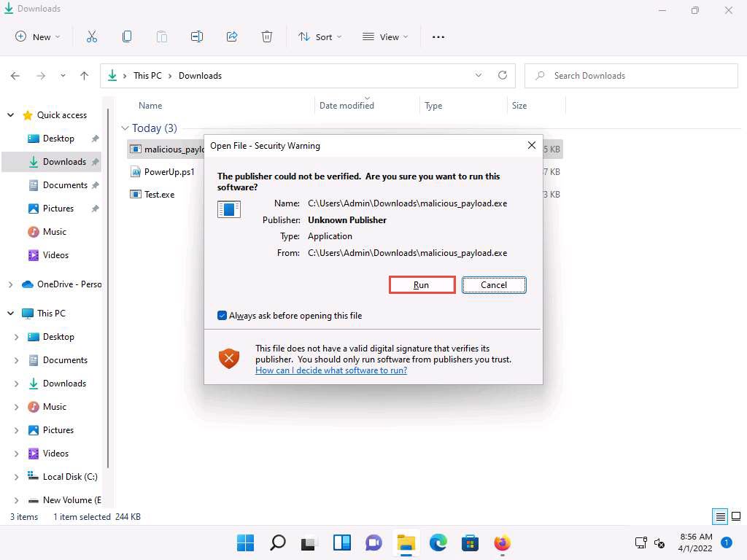The height and width of the screenshot is (560, 747).
Task: Click the Share icon in toolbar
Action: (232, 36)
